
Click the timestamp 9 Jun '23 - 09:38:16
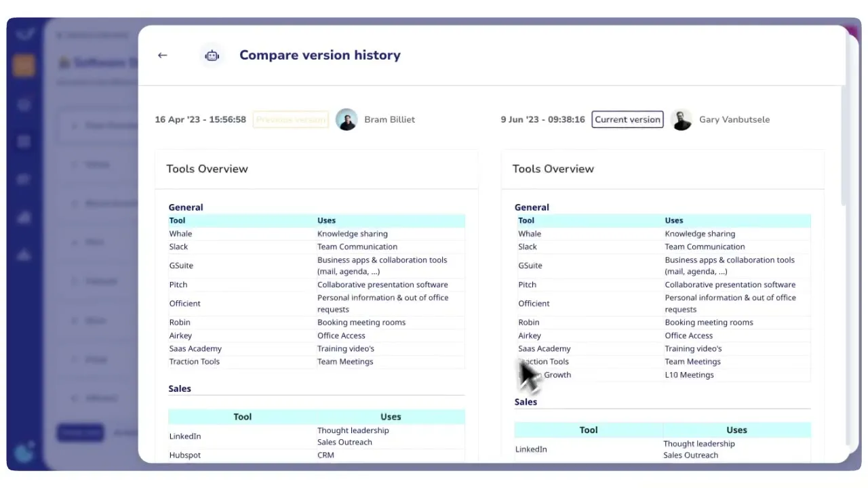[542, 120]
